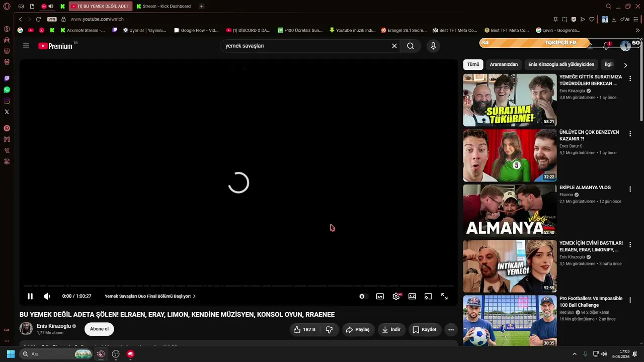Open 'Pro Footballers Vs Impossible 100 Ball Challenge' title
This screenshot has height=362, width=644.
[591, 302]
